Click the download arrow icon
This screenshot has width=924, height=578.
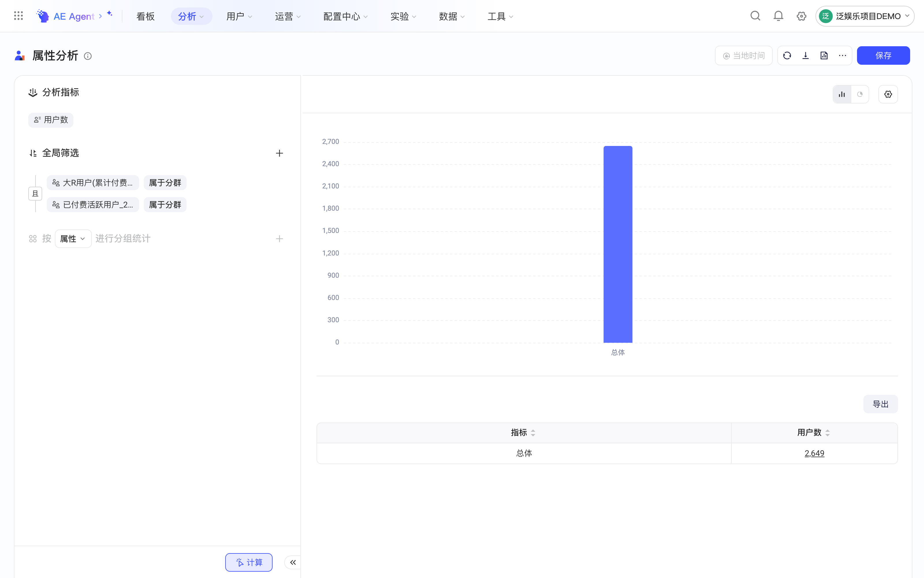805,56
